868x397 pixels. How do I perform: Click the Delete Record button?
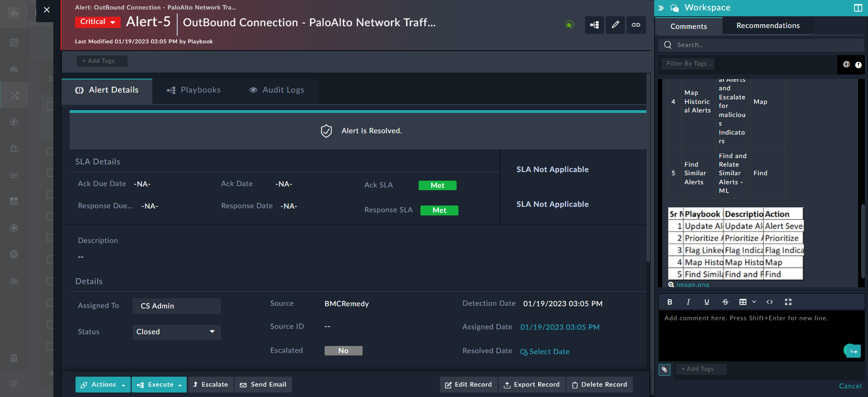tap(599, 385)
